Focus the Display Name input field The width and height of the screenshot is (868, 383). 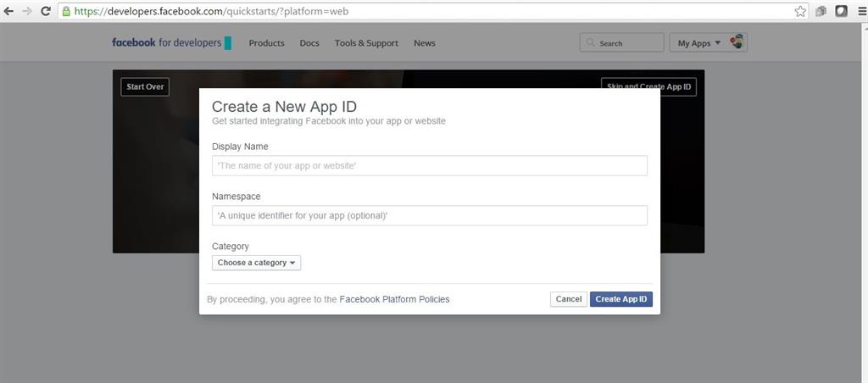(x=430, y=165)
